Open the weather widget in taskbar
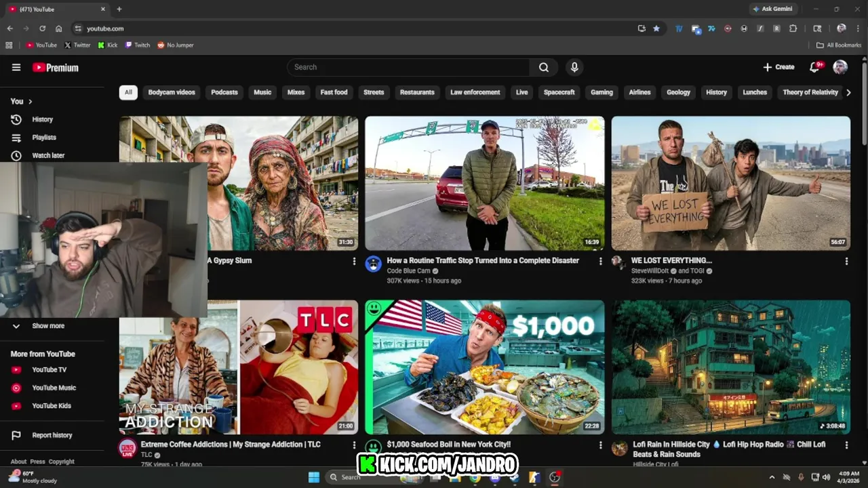 pyautogui.click(x=32, y=477)
